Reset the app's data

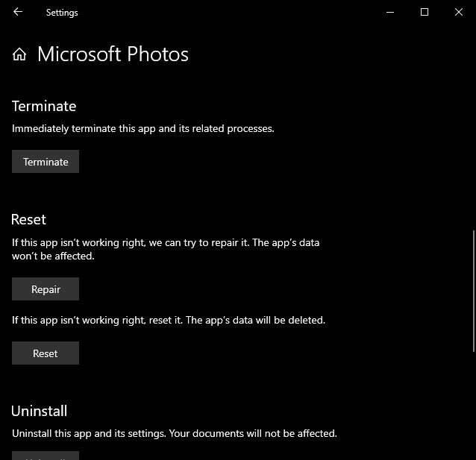46,353
